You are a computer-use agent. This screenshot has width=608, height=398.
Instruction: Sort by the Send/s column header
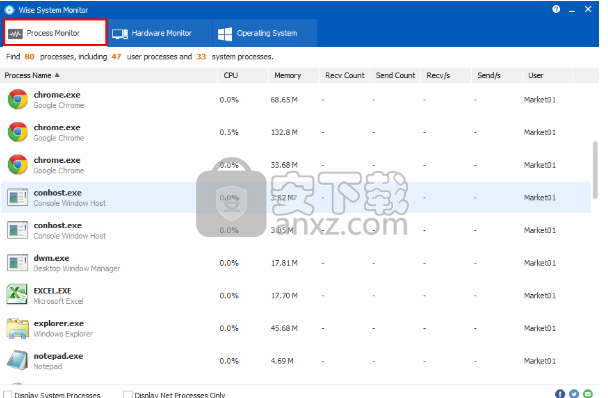coord(497,75)
